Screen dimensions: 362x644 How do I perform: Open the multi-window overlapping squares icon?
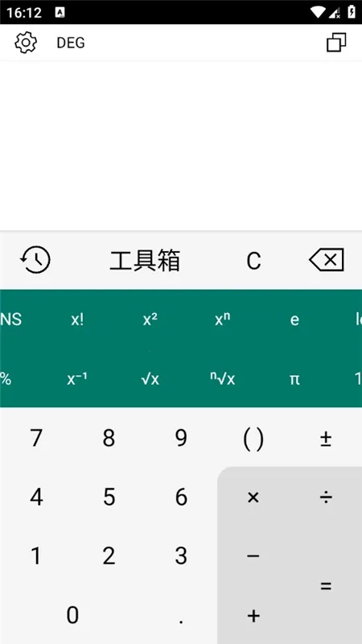(x=336, y=43)
